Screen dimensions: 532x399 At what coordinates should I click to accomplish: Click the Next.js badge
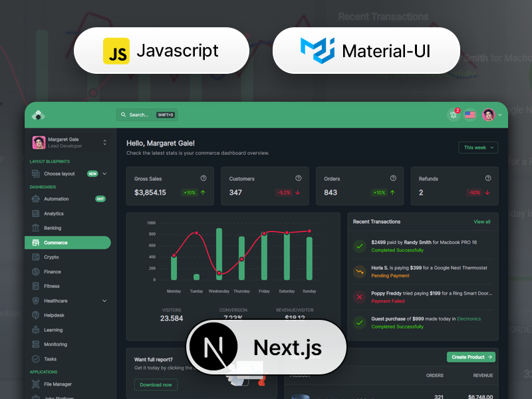pyautogui.click(x=267, y=346)
